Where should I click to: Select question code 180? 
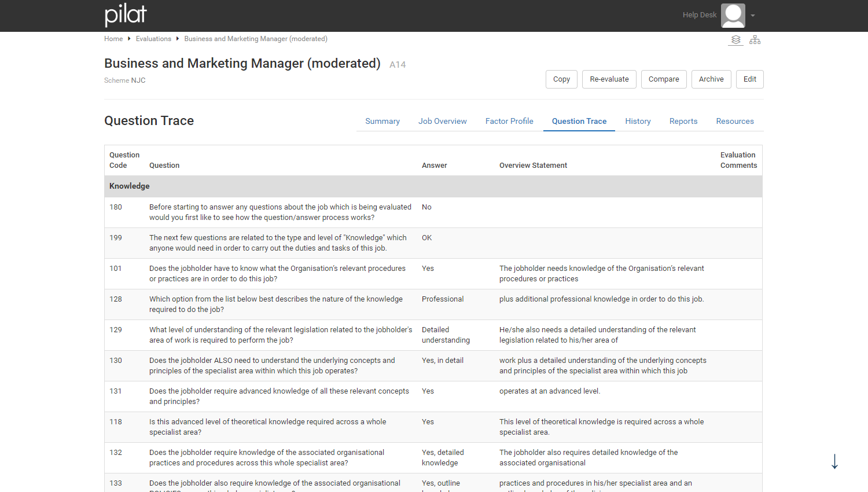(116, 207)
